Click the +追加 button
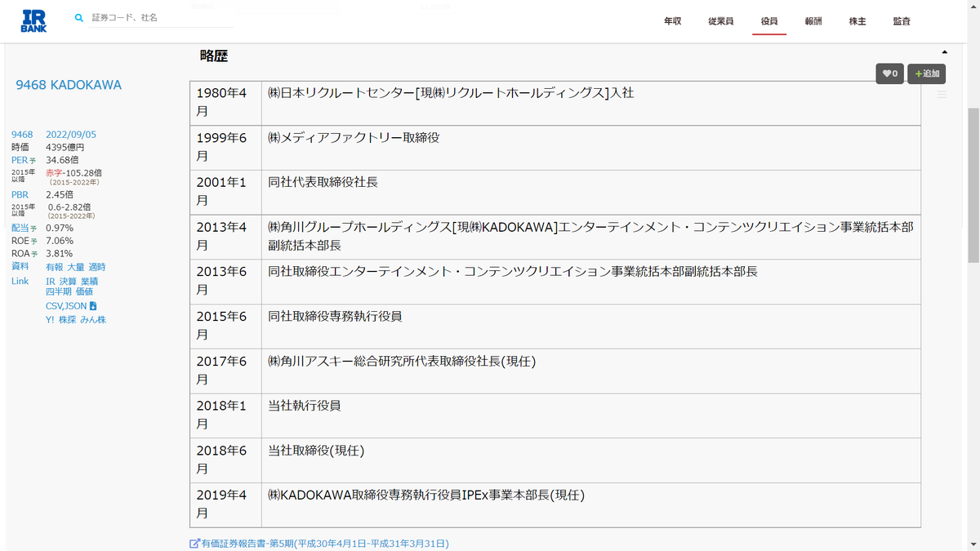This screenshot has width=980, height=551. pos(927,73)
